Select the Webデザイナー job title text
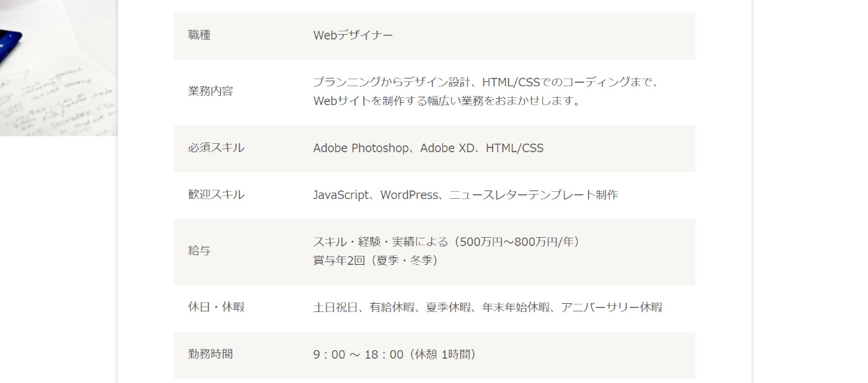The image size is (868, 383). [x=353, y=35]
